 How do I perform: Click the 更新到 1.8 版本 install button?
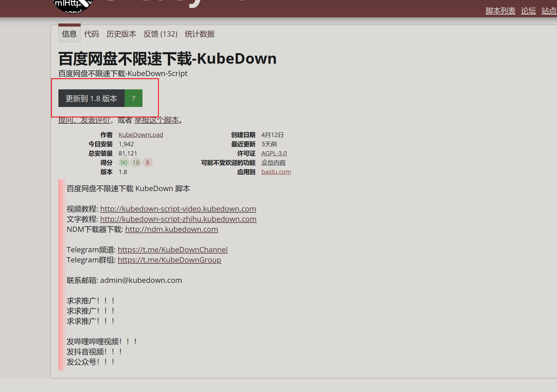(91, 98)
